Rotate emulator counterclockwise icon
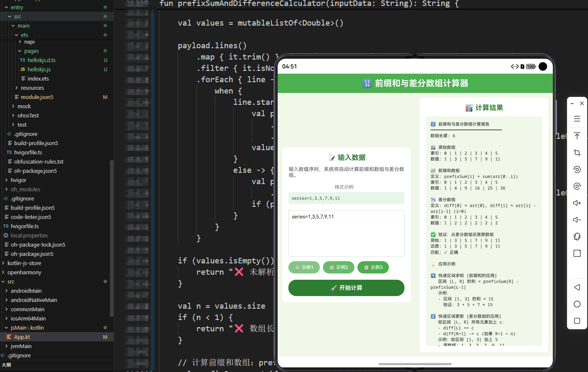Screen dimensions: 588x372 tap(577, 169)
